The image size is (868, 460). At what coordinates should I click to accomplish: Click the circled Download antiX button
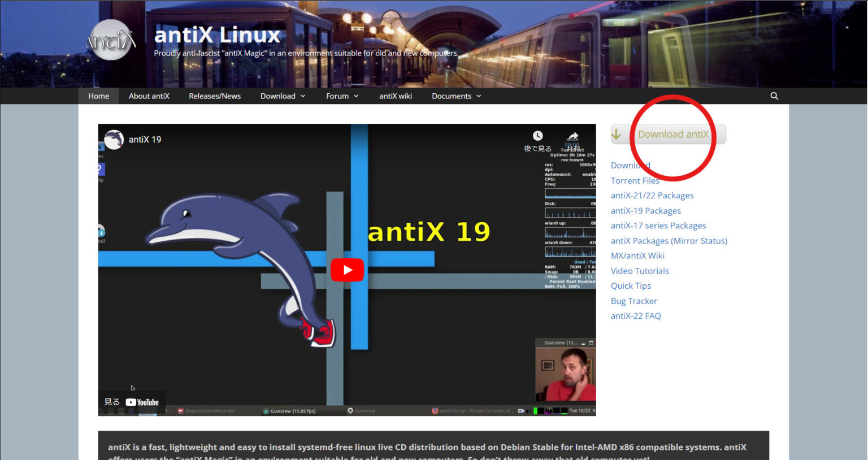(x=674, y=134)
